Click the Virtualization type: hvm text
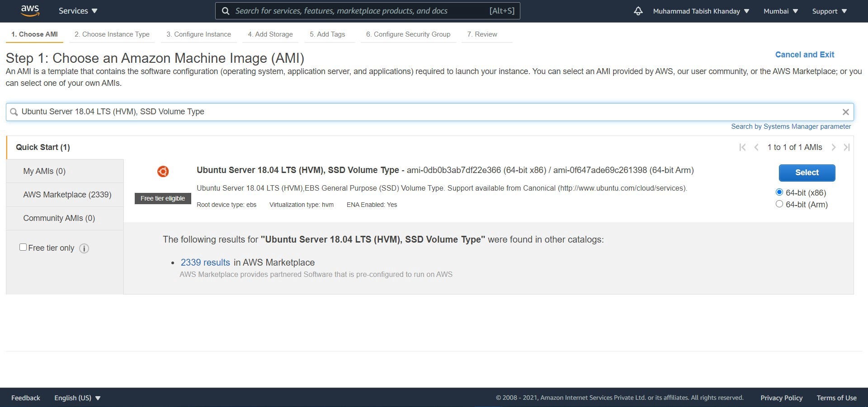Screen dimensions: 868x407 point(302,205)
